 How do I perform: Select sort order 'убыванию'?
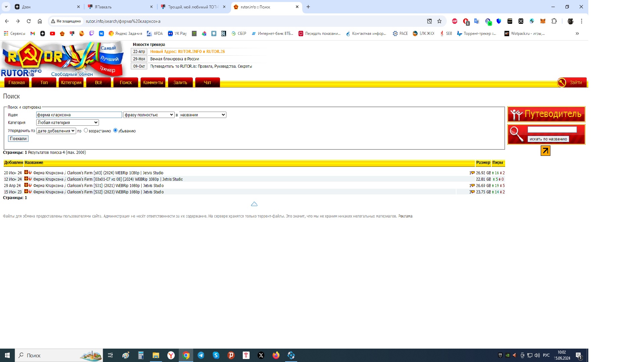click(115, 130)
